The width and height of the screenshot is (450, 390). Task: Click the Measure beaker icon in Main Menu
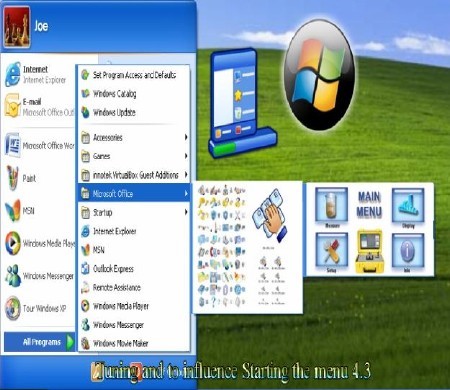(x=332, y=204)
